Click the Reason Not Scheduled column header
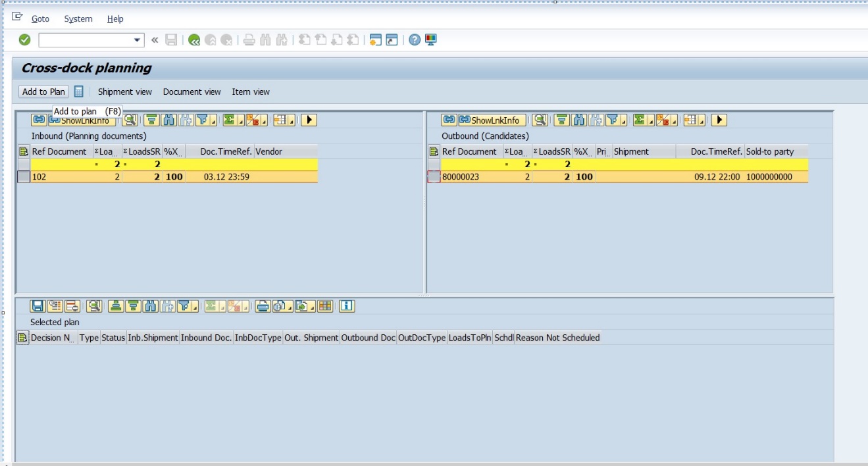868x466 pixels. [557, 338]
